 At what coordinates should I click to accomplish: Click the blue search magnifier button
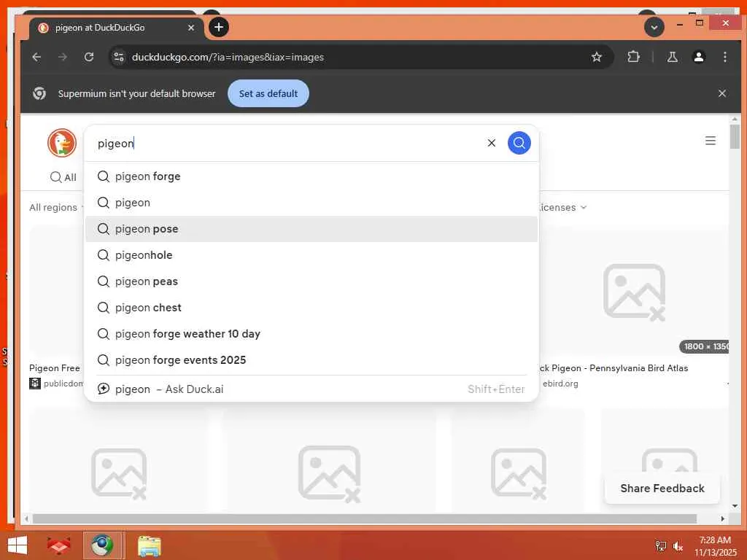point(519,143)
